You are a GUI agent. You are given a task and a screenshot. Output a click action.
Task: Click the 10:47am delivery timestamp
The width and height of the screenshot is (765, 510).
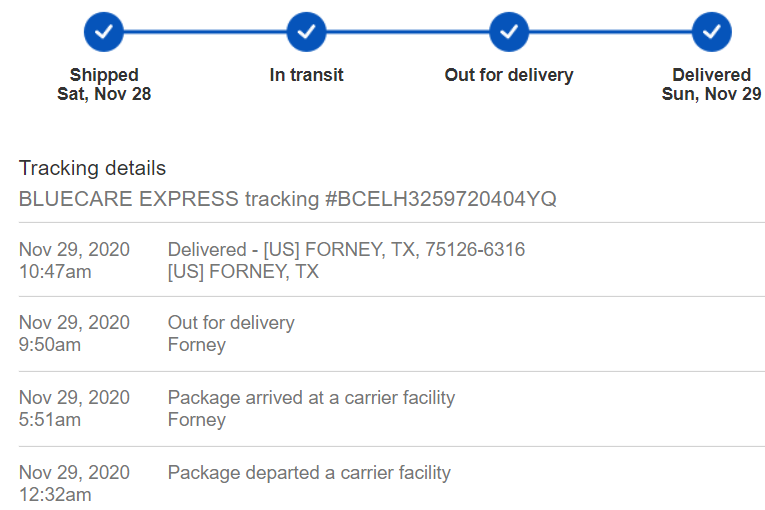[55, 271]
